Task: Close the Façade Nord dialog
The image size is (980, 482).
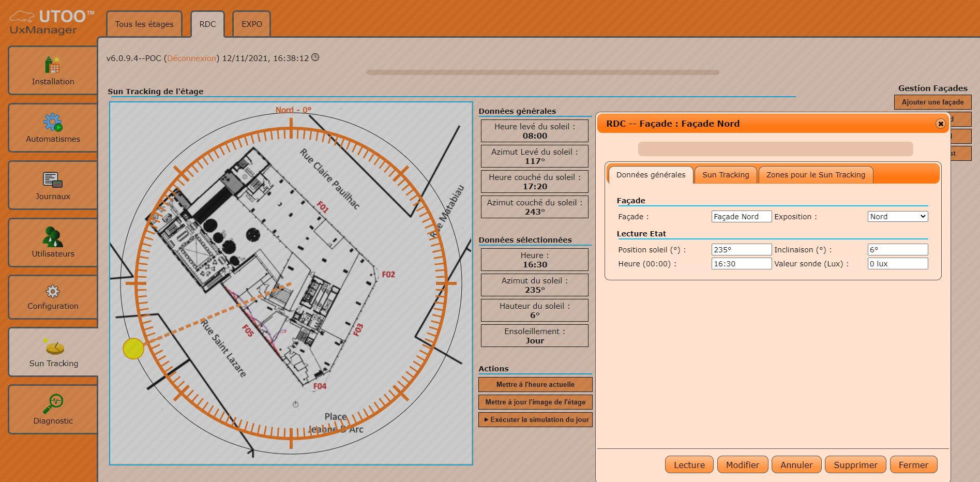Action: pos(940,124)
